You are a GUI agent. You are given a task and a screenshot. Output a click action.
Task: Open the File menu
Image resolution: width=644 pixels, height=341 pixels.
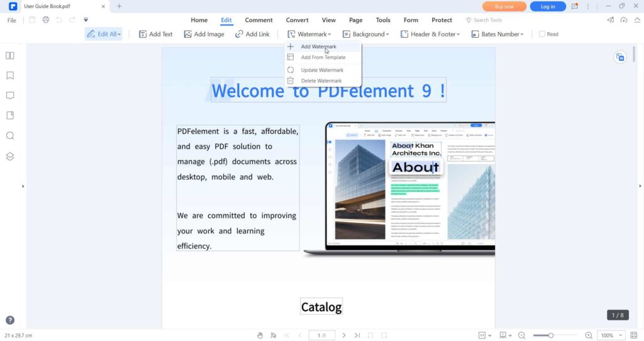pos(12,20)
